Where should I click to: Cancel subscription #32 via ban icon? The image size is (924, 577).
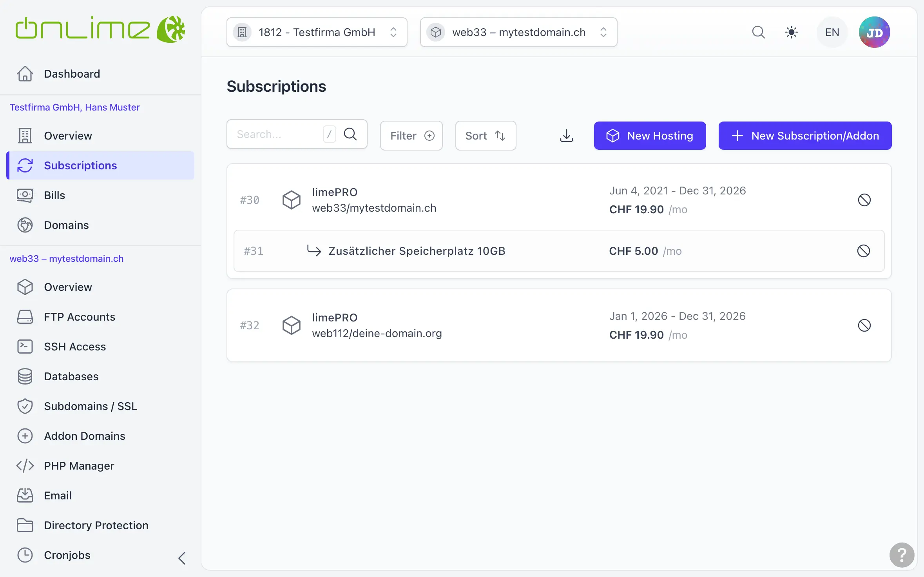(864, 325)
